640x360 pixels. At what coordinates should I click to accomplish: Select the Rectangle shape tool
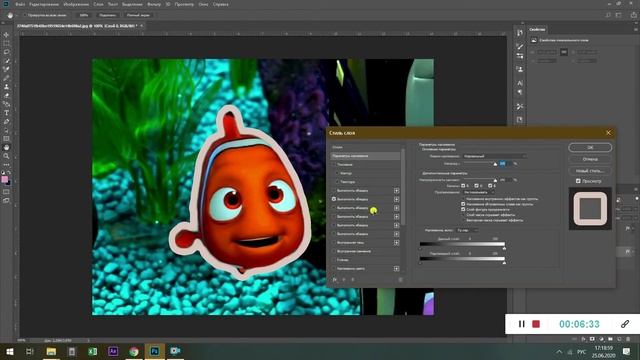click(7, 139)
